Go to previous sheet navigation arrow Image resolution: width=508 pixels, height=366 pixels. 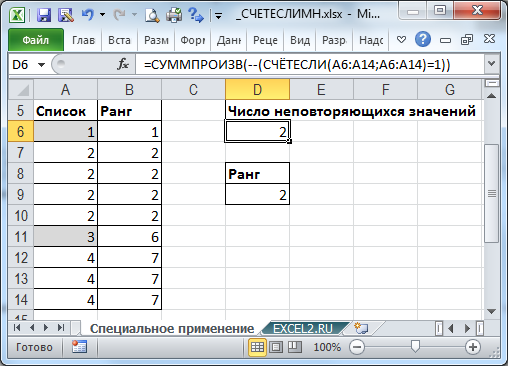[x=32, y=328]
